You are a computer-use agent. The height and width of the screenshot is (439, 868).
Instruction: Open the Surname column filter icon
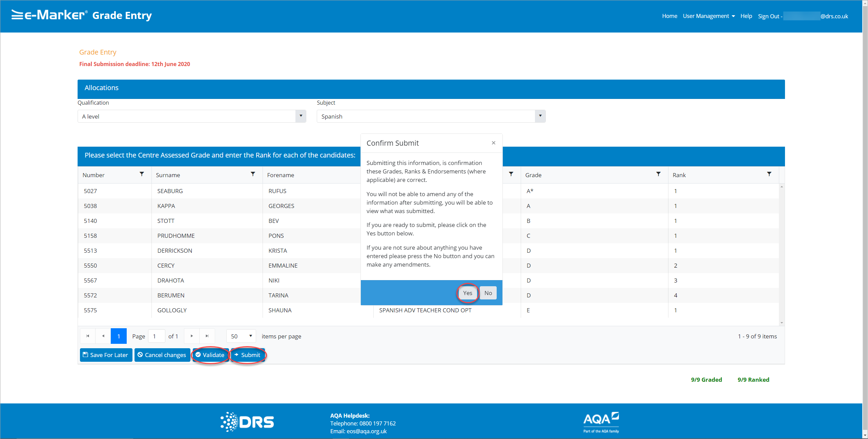tap(253, 174)
